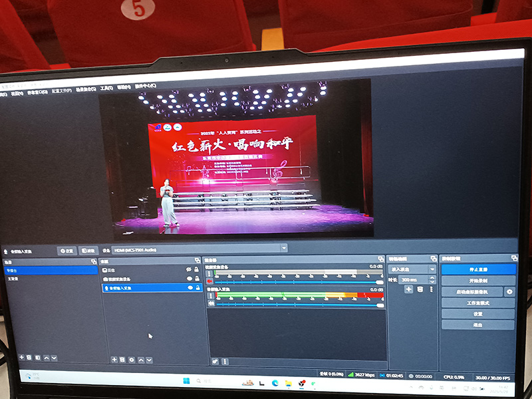Click the add scene plus icon
The image size is (532, 399).
point(21,358)
